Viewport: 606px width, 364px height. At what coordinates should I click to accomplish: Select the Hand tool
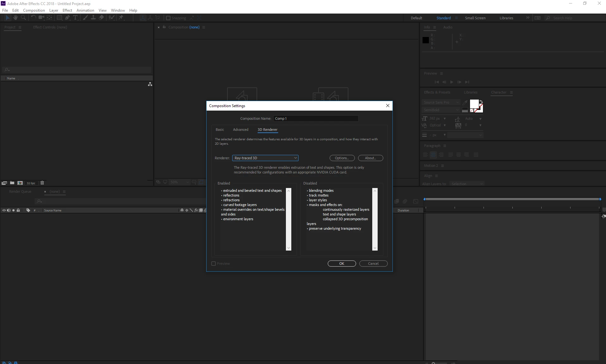click(x=15, y=18)
